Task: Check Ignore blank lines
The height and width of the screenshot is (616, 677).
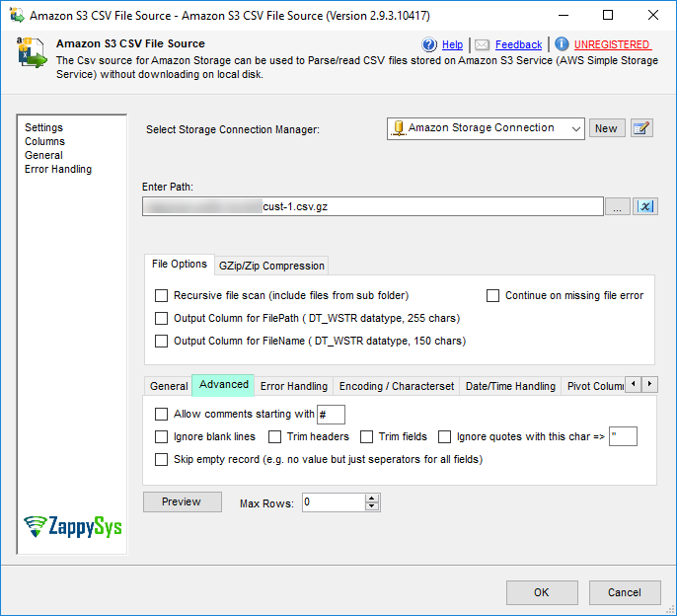Action: click(x=161, y=436)
